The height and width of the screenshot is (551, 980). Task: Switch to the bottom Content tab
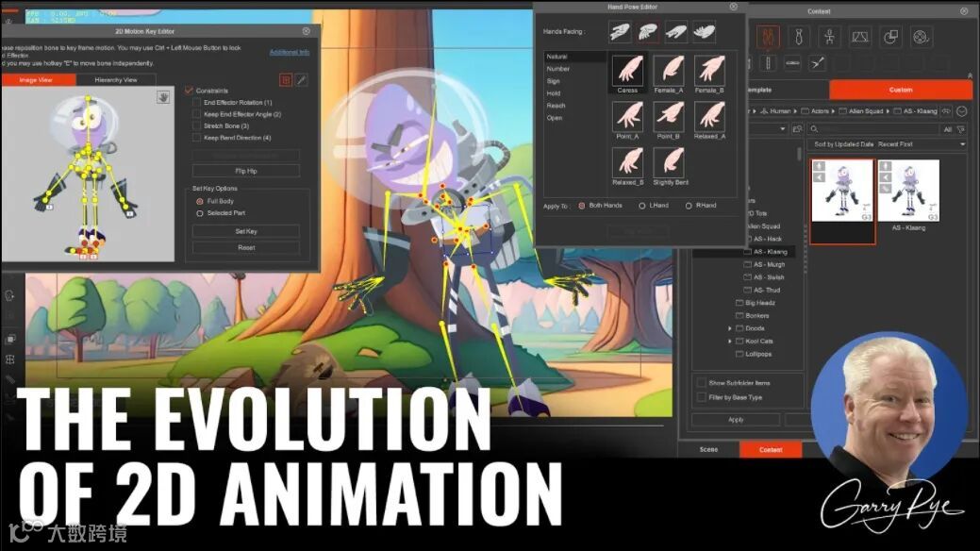(771, 450)
